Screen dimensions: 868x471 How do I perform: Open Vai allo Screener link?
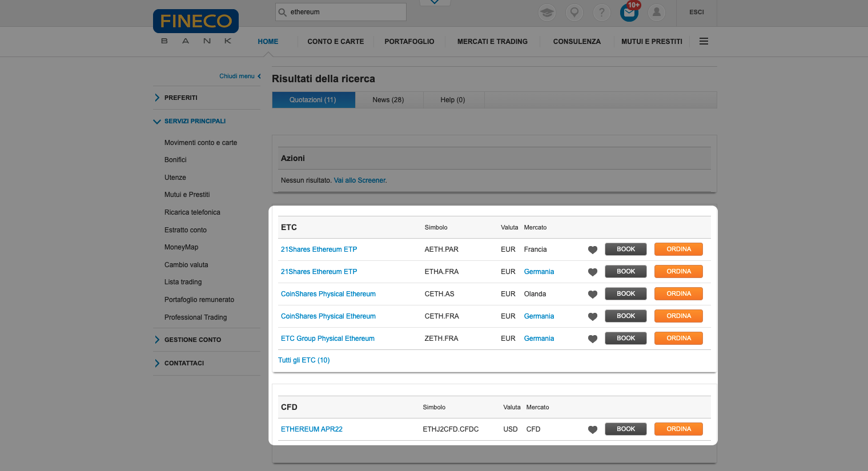pos(360,180)
